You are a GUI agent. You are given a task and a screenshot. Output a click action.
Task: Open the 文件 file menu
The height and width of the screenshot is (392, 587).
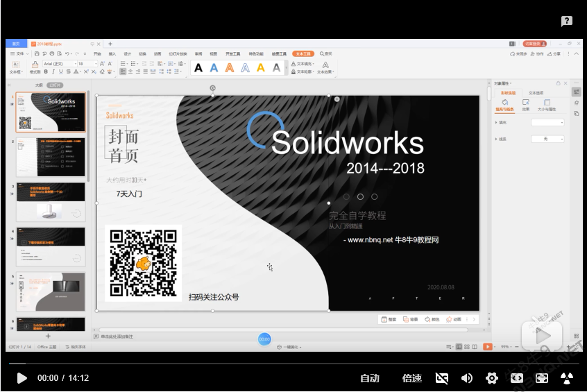[x=19, y=53]
